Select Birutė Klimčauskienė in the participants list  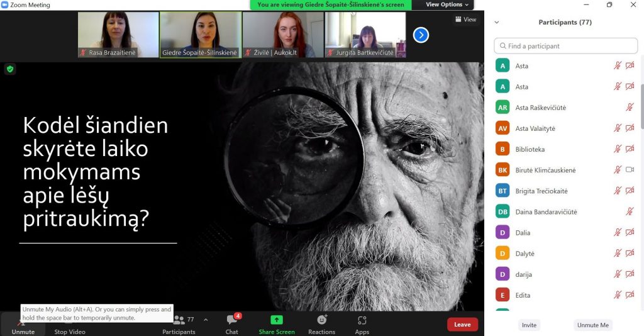(x=565, y=170)
